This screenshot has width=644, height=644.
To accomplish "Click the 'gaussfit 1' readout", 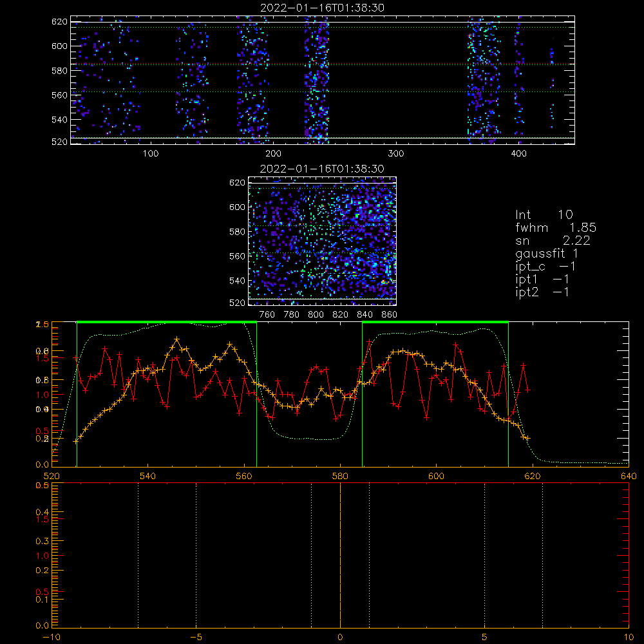I will 547,253.
